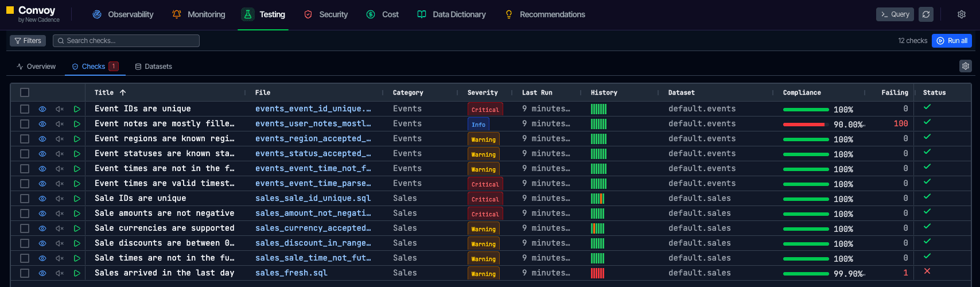Click the history bars for Sale IDs are unique
The height and width of the screenshot is (287, 980).
pos(598,199)
